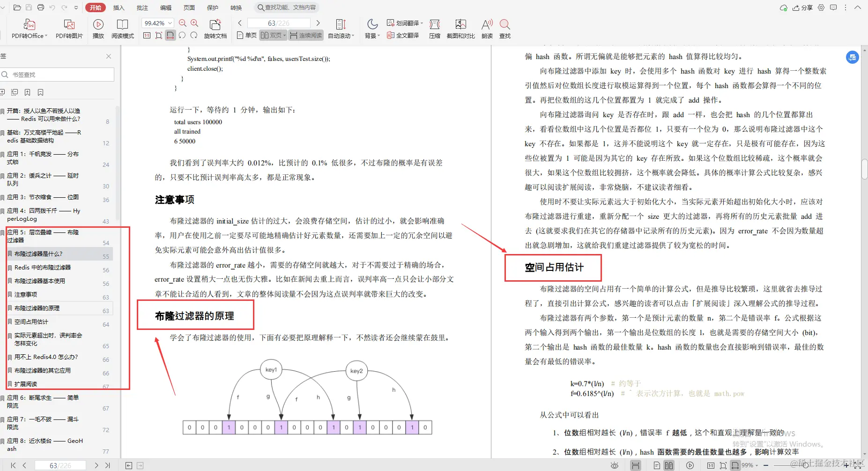Select the PDF转Office tool
The height and width of the screenshot is (471, 868).
28,29
